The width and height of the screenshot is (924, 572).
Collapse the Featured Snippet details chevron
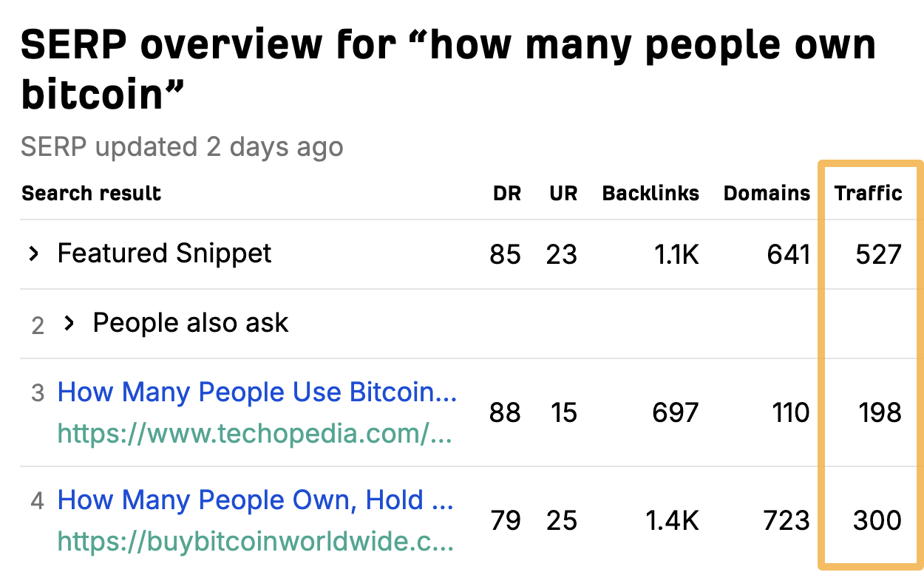[x=33, y=253]
